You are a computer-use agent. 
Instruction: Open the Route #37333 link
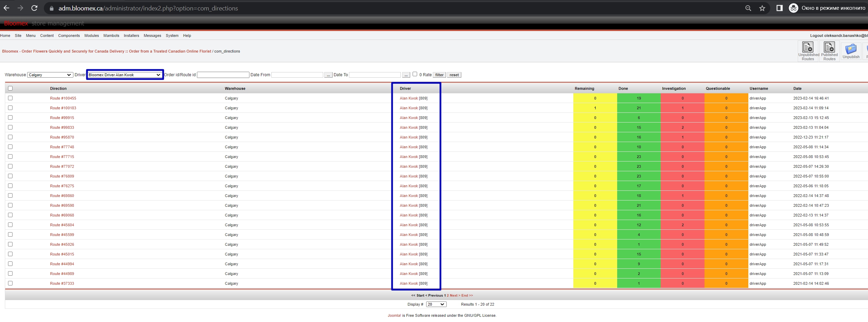62,283
